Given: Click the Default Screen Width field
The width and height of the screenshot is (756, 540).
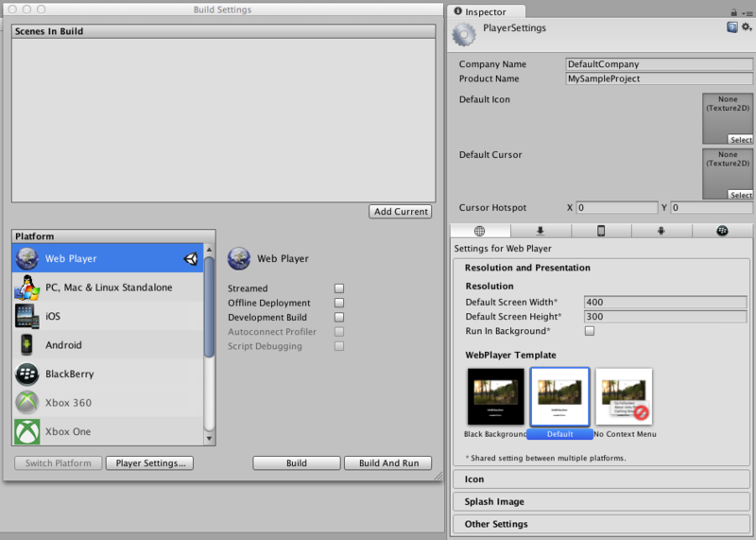Looking at the screenshot, I should pyautogui.click(x=665, y=302).
